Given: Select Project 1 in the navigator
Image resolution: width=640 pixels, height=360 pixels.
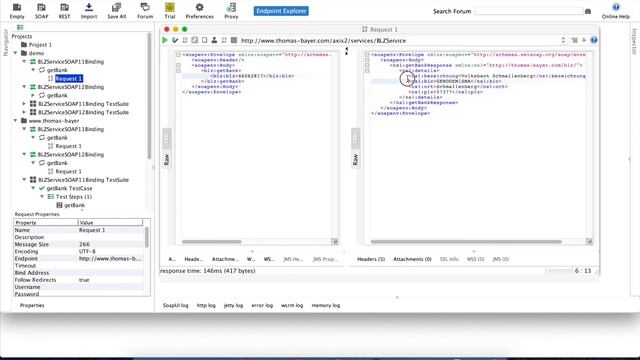Looking at the screenshot, I should [40, 45].
